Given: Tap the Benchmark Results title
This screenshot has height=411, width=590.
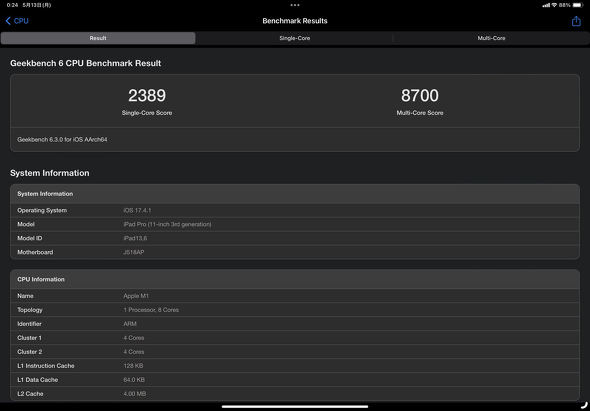Looking at the screenshot, I should point(295,21).
